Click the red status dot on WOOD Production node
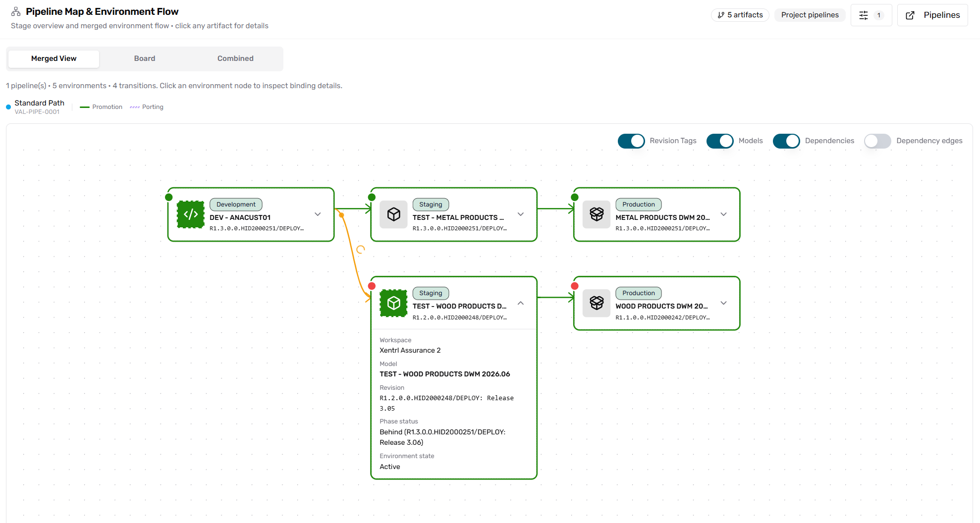The image size is (980, 523). (x=575, y=286)
